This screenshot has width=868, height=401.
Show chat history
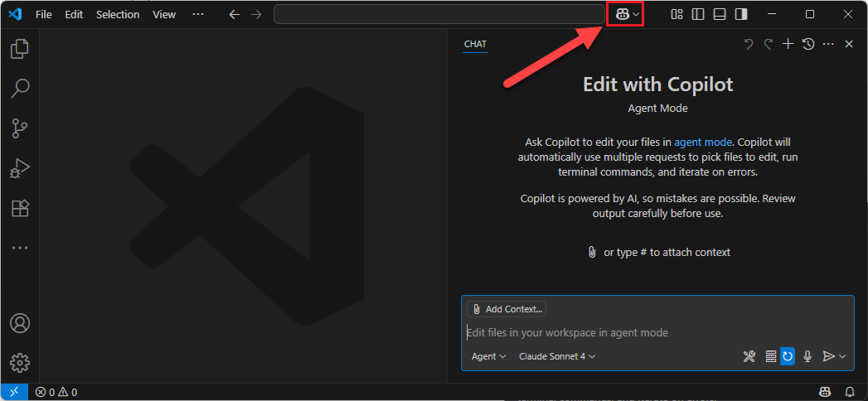click(808, 44)
